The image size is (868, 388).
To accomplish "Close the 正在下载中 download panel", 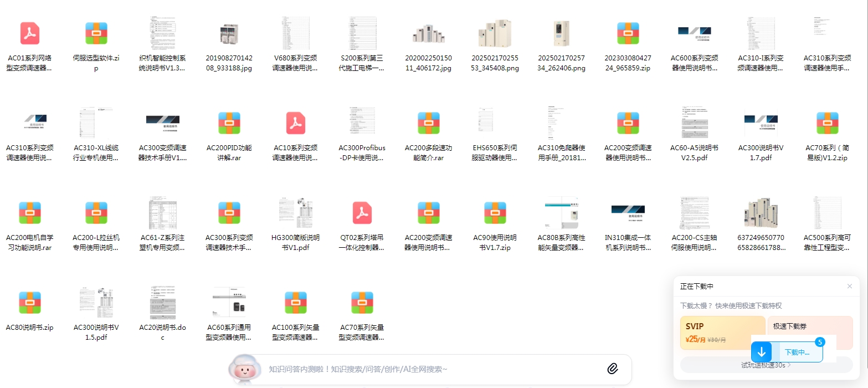I will coord(850,286).
